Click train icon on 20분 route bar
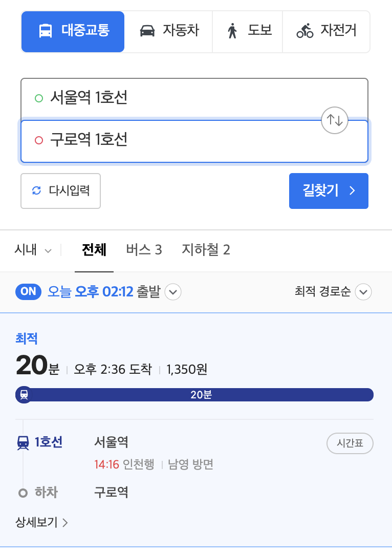The height and width of the screenshot is (554, 392). (24, 395)
